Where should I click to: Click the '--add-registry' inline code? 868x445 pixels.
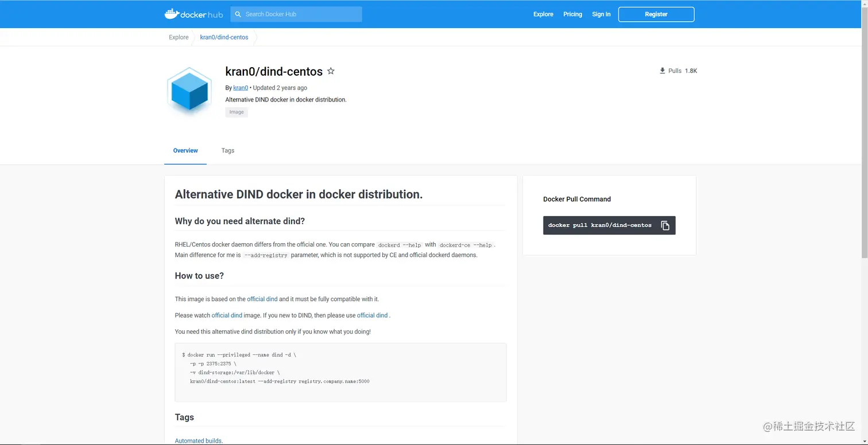pyautogui.click(x=266, y=255)
